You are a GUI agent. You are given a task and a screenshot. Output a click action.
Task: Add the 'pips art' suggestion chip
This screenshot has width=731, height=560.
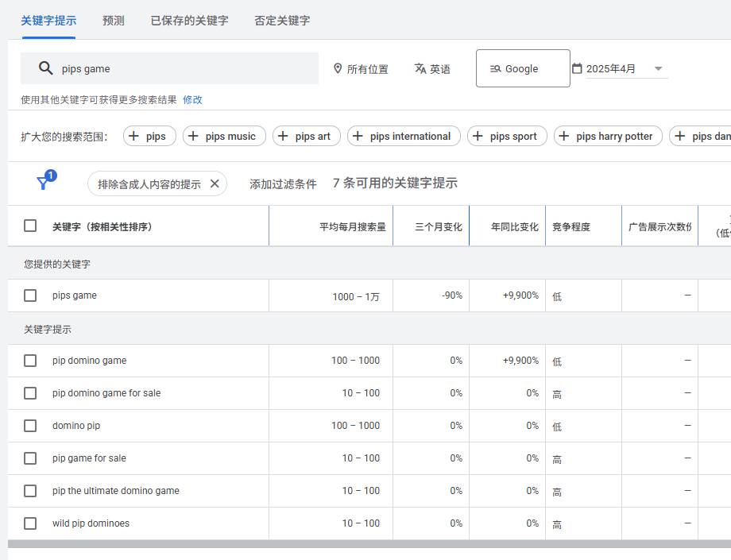306,136
